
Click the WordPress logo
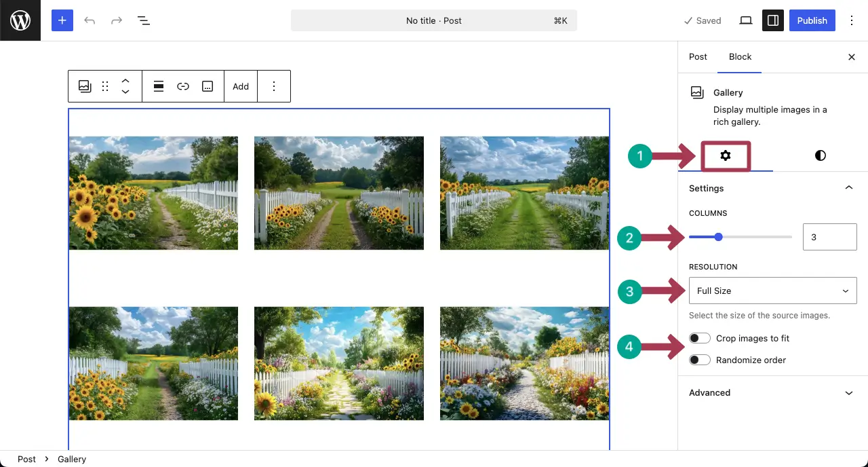(x=20, y=20)
